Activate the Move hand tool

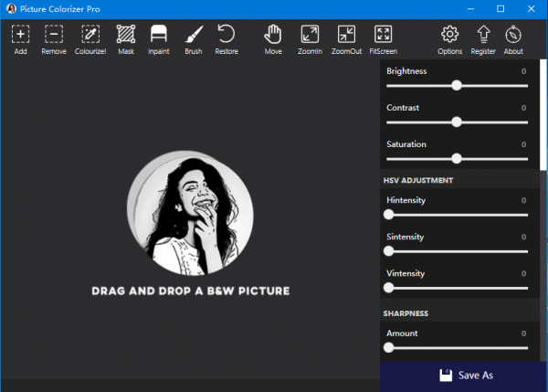coord(273,35)
